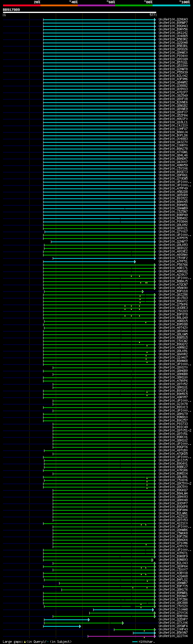Click UniRef100_B8BAJ5 hit label
193x644 pixels.
point(173,281)
